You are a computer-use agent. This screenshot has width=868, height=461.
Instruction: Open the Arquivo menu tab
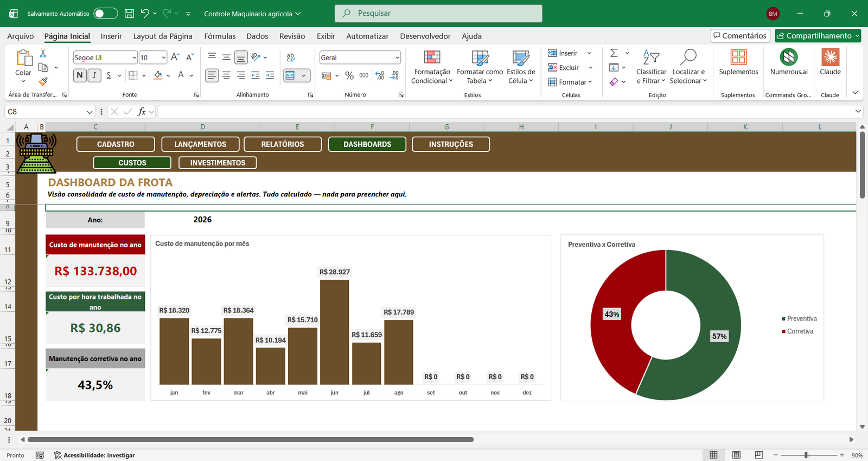[x=21, y=36]
